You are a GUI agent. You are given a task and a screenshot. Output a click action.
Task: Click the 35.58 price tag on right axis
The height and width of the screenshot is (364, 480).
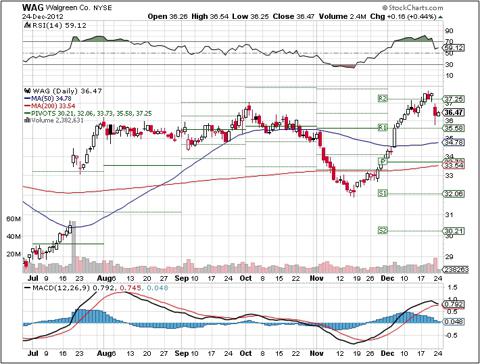pyautogui.click(x=454, y=128)
